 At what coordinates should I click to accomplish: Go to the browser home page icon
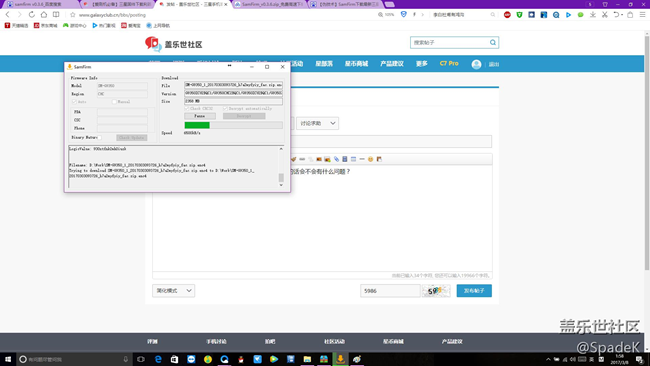[44, 15]
